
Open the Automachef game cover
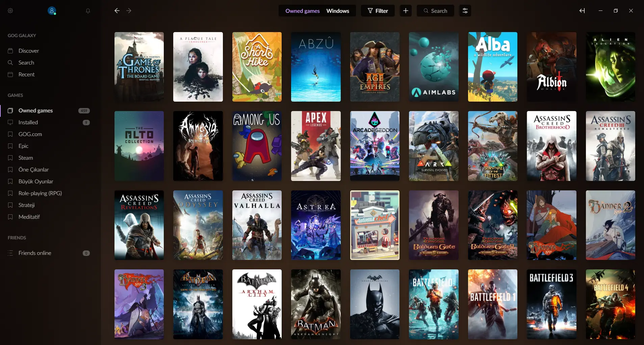click(x=375, y=225)
